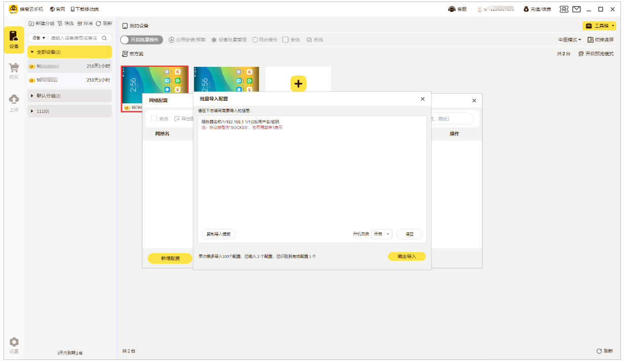Click the 新建分组 new group icon
Viewport: 626px width, 364px height.
[31, 24]
